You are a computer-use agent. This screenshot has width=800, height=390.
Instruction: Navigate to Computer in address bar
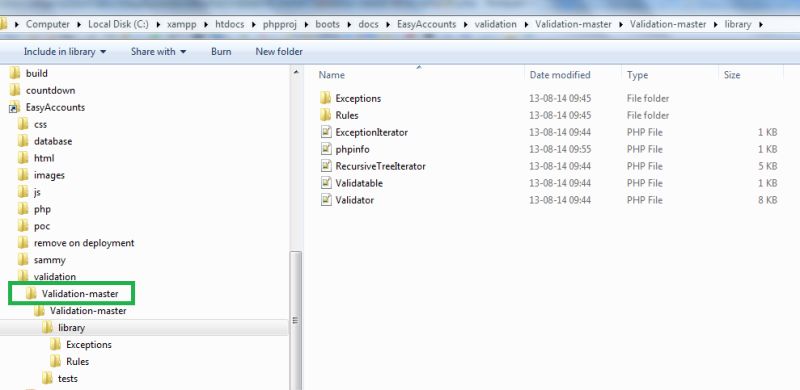47,24
